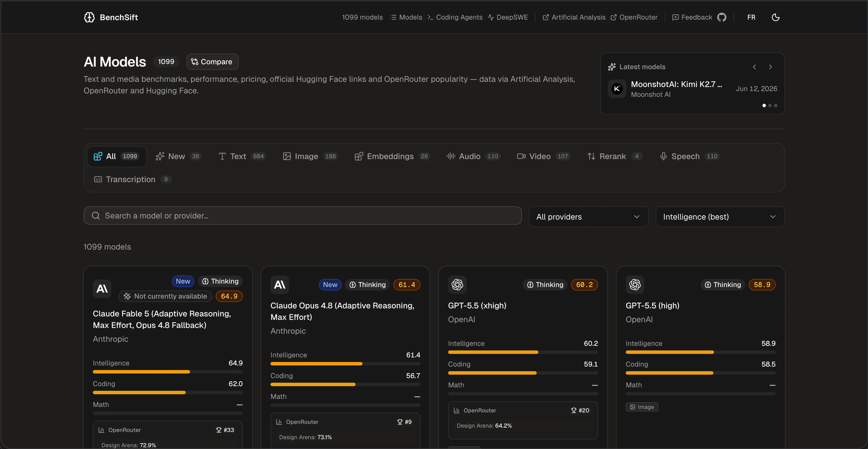This screenshot has width=868, height=449.
Task: Click the OpenAI logo on GPT-5.5 (xhigh) card
Action: 457,285
